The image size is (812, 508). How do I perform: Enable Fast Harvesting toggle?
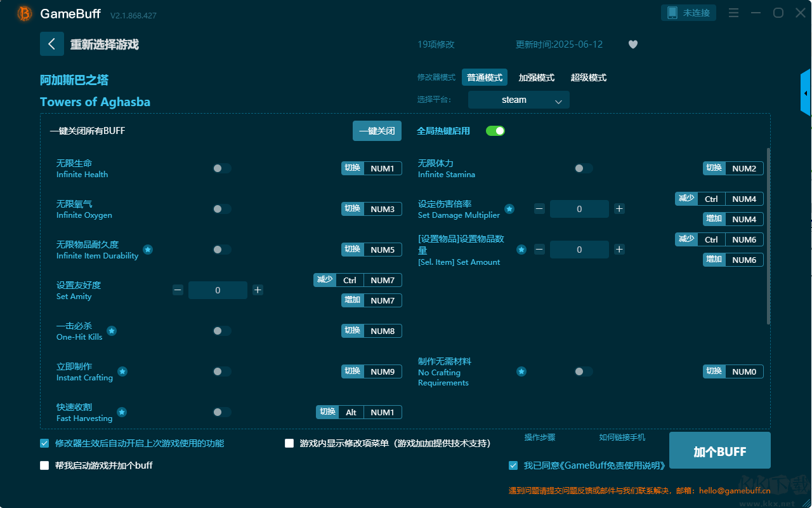point(222,412)
